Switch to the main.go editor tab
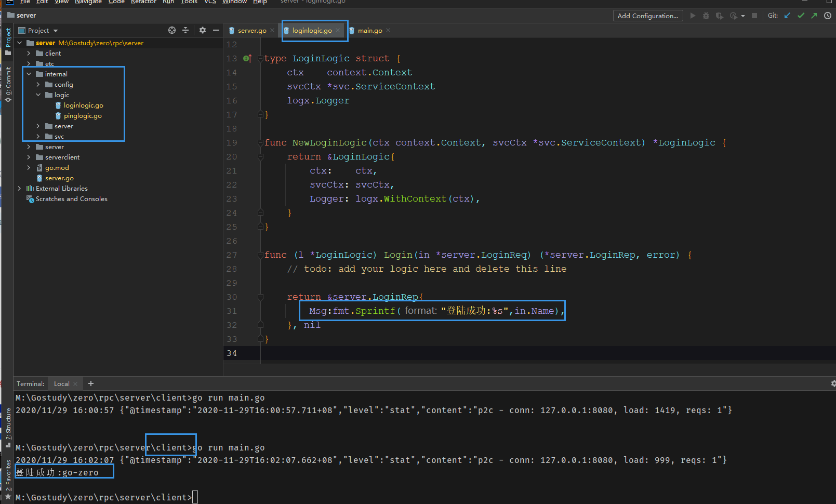This screenshot has width=836, height=504. [369, 31]
